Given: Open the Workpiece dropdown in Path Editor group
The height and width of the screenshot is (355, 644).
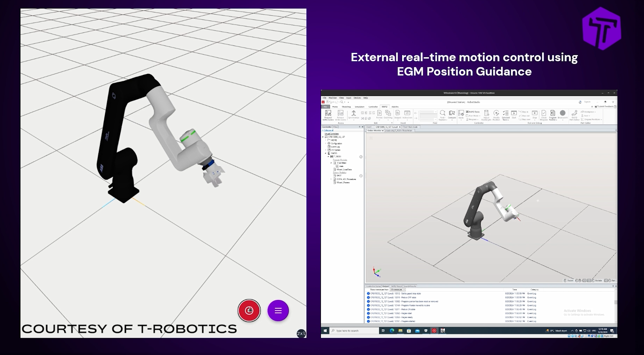Looking at the screenshot, I should pos(588,112).
